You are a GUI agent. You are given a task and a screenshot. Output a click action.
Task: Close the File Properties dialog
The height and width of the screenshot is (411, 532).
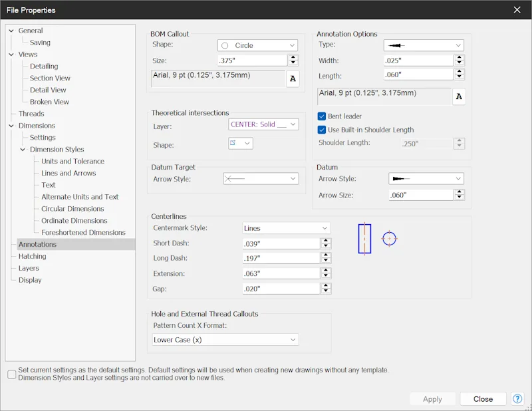(x=517, y=10)
